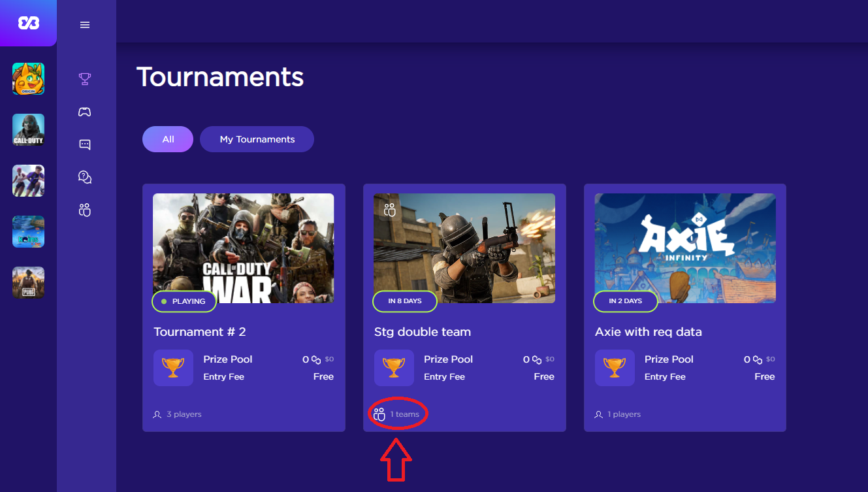Screen dimensions: 868x492
Task: Click the IN 8 DAYS badge on Stg double team
Action: point(405,301)
